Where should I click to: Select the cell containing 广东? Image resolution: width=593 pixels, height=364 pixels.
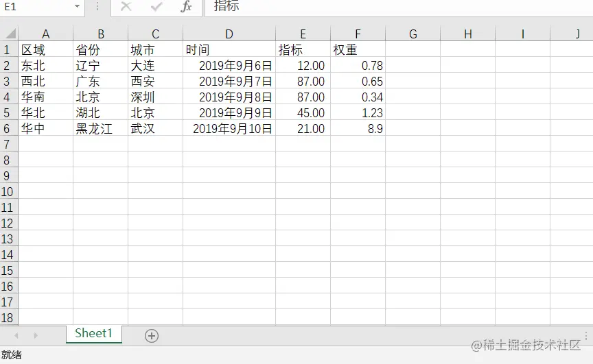pyautogui.click(x=101, y=81)
